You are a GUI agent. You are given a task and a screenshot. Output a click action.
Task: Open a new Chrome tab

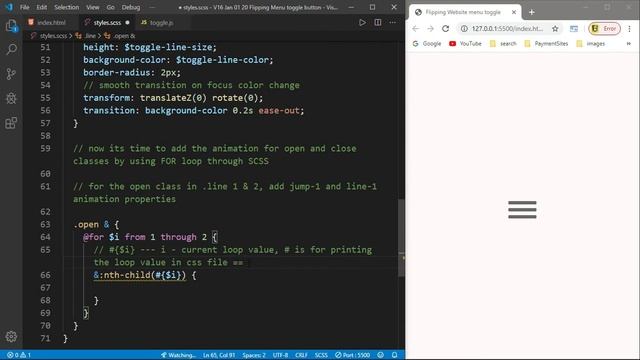point(531,12)
